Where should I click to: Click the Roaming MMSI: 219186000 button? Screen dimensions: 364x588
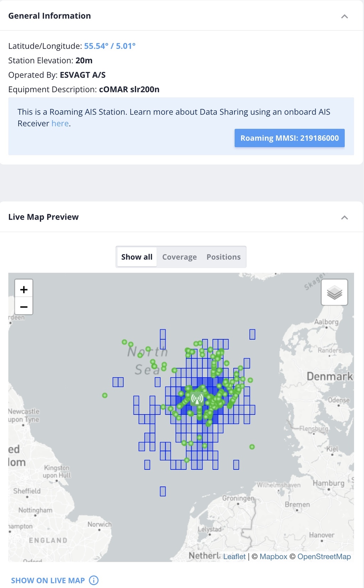290,138
